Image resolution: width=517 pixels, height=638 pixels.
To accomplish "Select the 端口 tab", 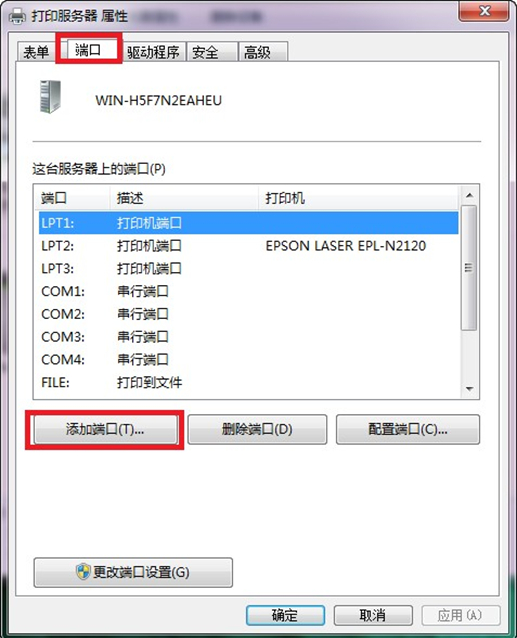I will 88,50.
